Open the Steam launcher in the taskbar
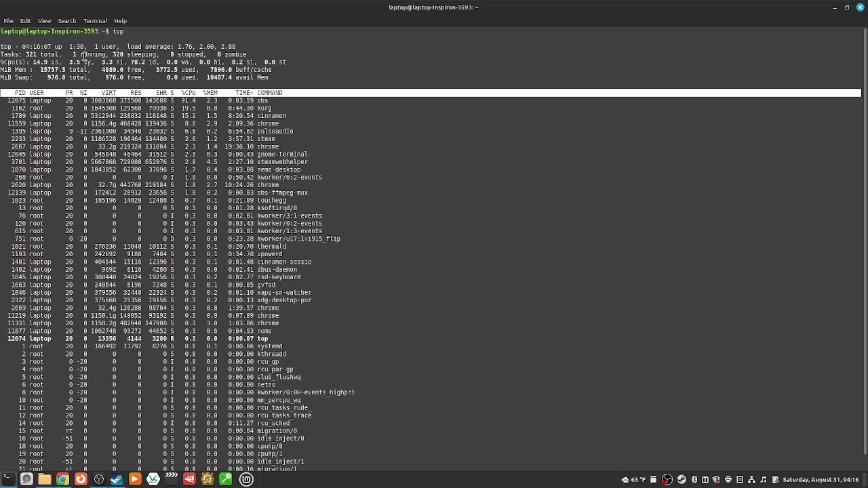Viewport: 868px width, 488px height. (x=117, y=479)
